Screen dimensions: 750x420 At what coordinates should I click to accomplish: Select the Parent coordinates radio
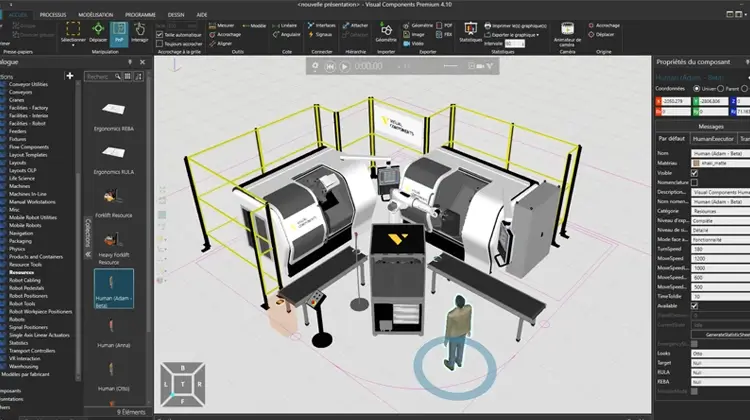click(x=720, y=88)
